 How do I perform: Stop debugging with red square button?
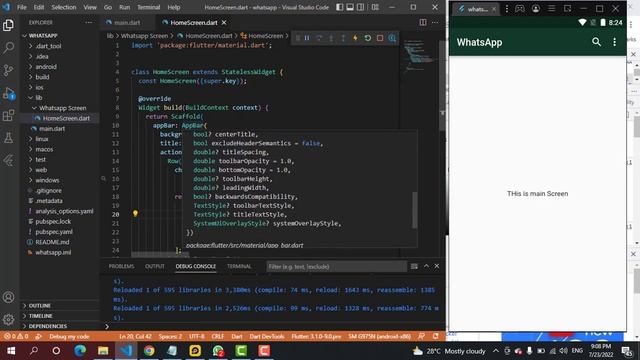pyautogui.click(x=380, y=38)
